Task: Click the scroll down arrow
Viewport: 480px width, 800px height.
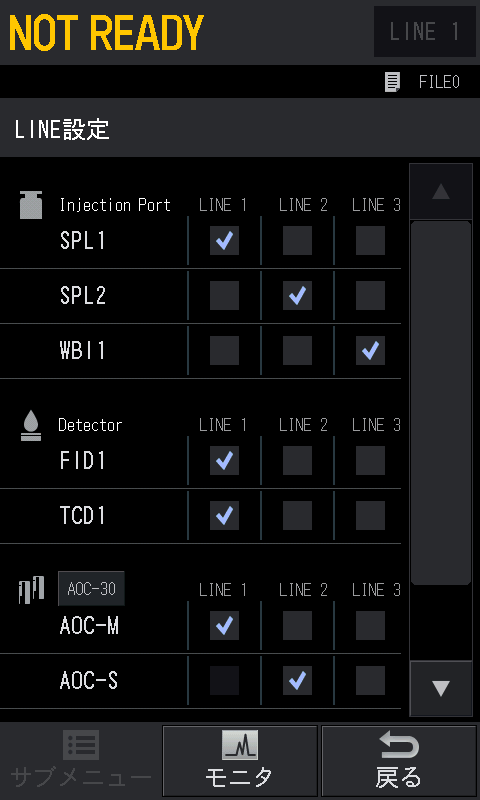Action: pos(441,689)
